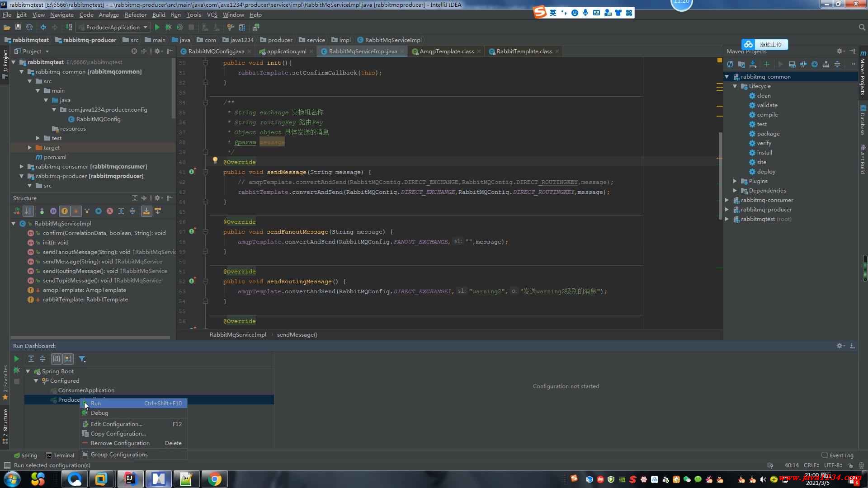Toggle Show Inherited in the Structure toolbar
Image resolution: width=868 pixels, height=488 pixels.
click(87, 211)
